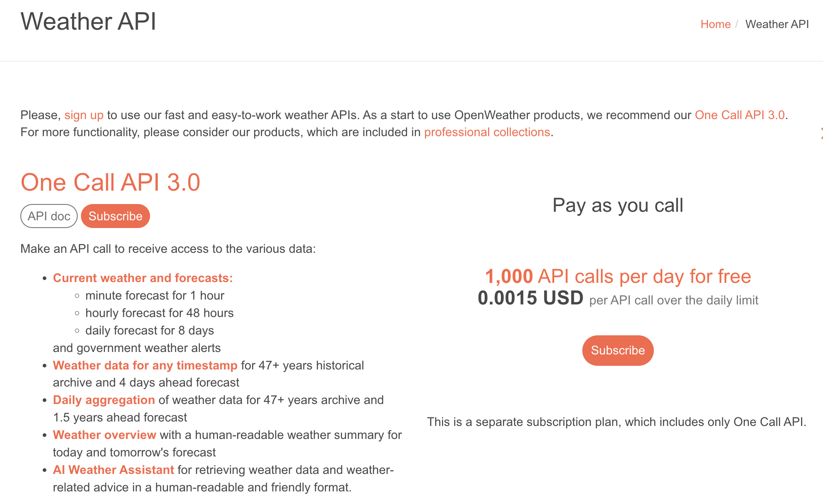
Task: Click the large One Call API 3.0 heading
Action: coord(110,182)
